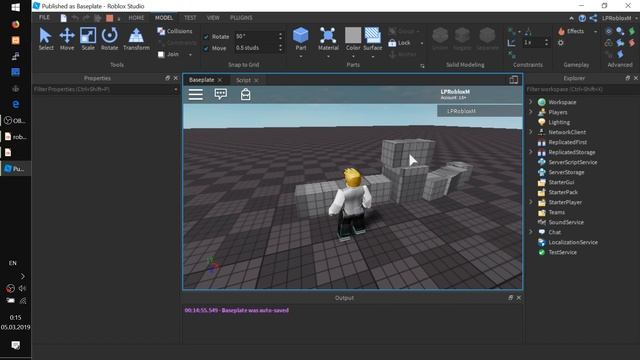Viewport: 640px width, 360px height.
Task: Switch to the VIEW ribbon tab
Action: (x=213, y=18)
